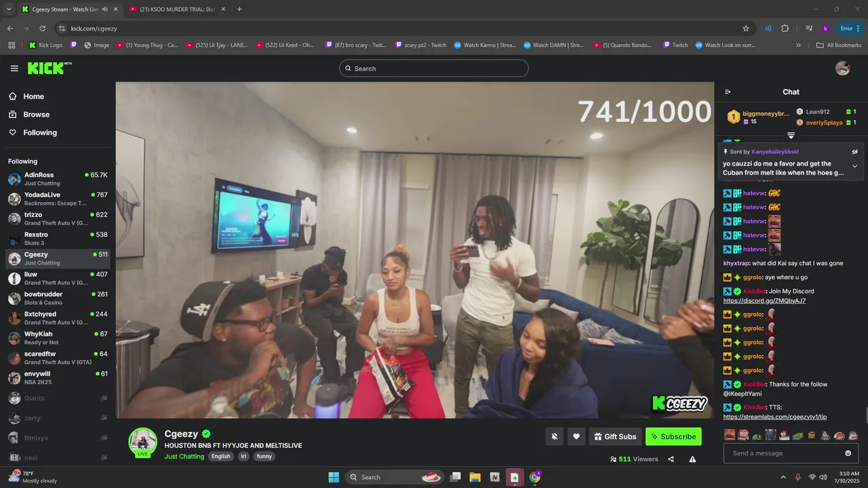Viewport: 868px width, 488px height.
Task: Click Cgeezy streamer avatar with LIVE badge
Action: point(143,443)
